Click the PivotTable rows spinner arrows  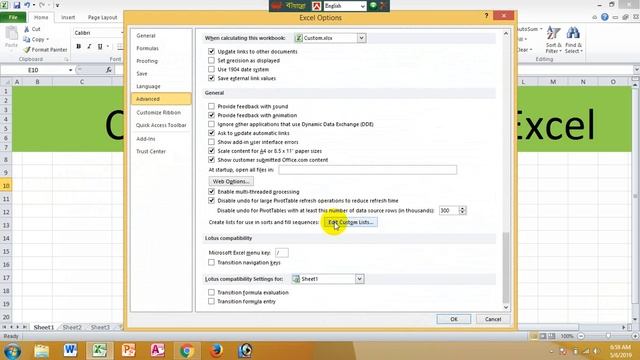[462, 210]
